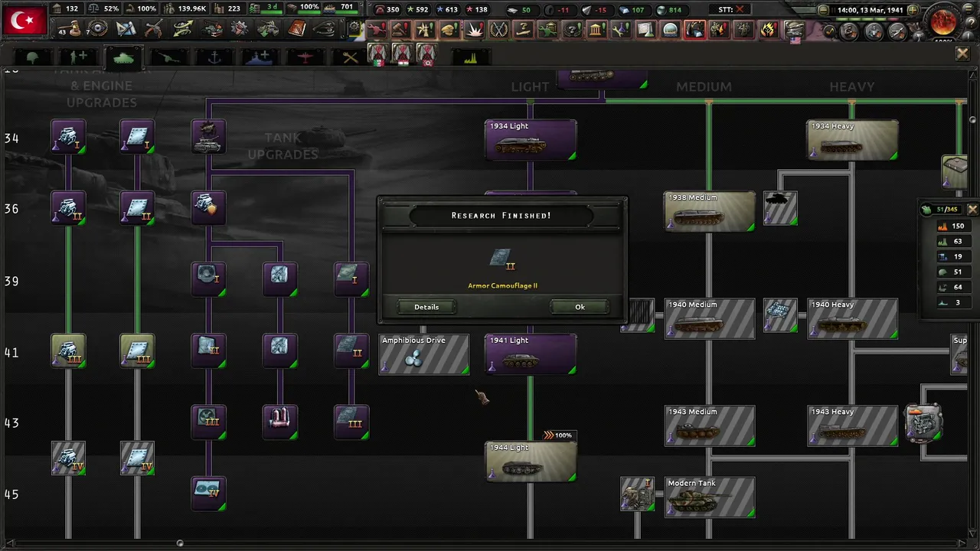This screenshot has width=980, height=551.
Task: Open the green chart research tab
Action: click(x=470, y=57)
